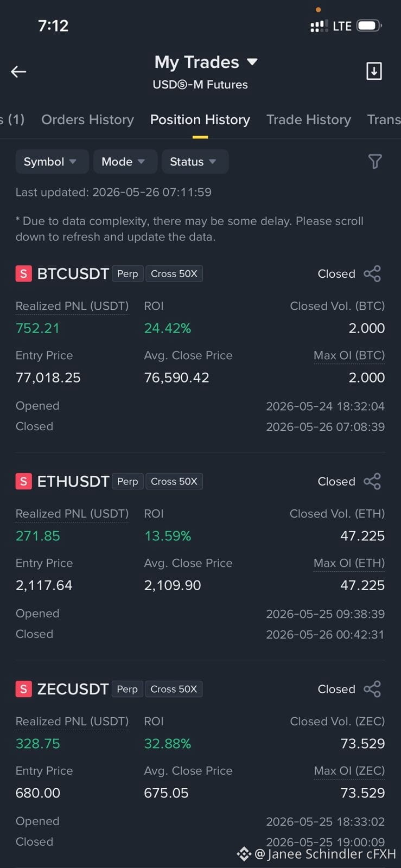
Task: Tap the ETHUSDT symbol name
Action: point(73,482)
